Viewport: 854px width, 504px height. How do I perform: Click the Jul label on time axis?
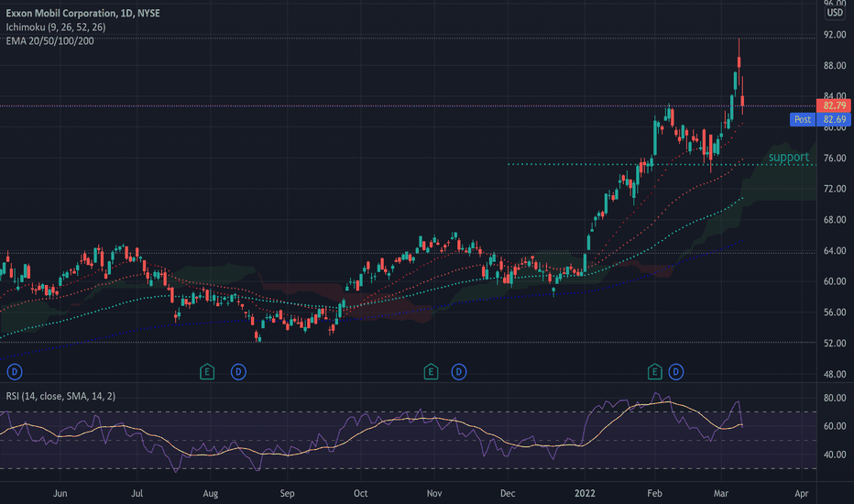coord(137,493)
